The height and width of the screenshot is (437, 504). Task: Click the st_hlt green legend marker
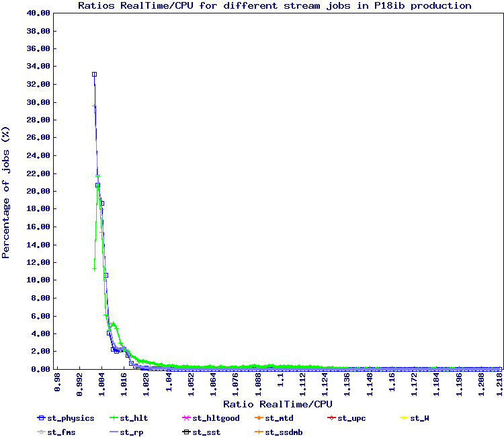pyautogui.click(x=114, y=418)
